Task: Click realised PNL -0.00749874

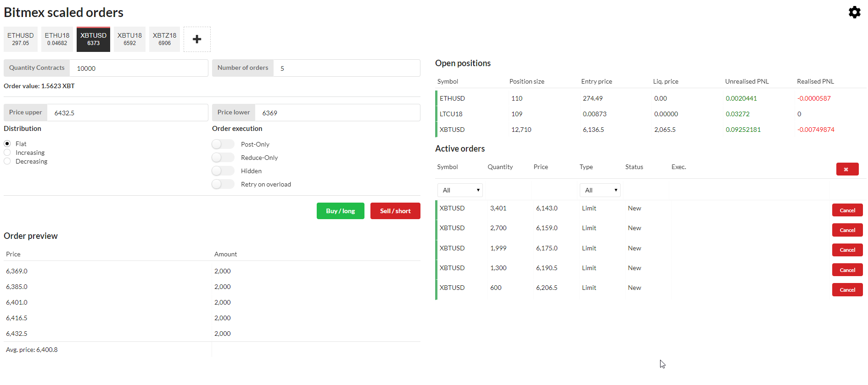Action: tap(816, 130)
